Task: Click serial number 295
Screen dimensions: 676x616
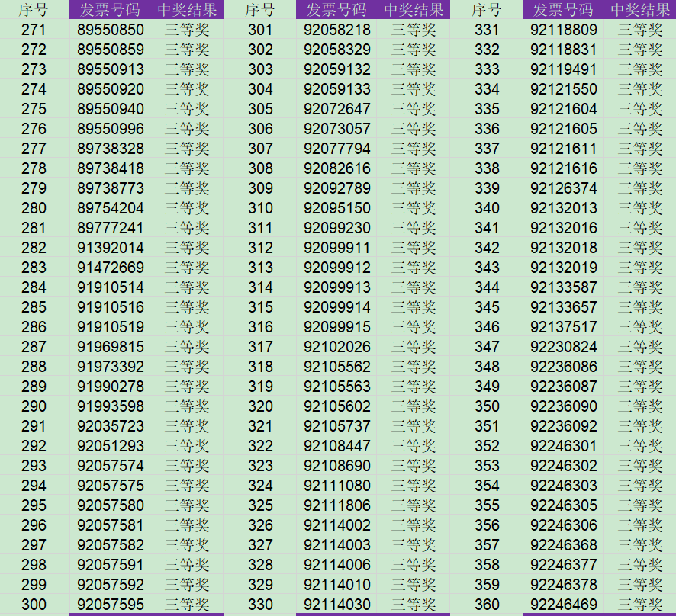Action: point(34,505)
